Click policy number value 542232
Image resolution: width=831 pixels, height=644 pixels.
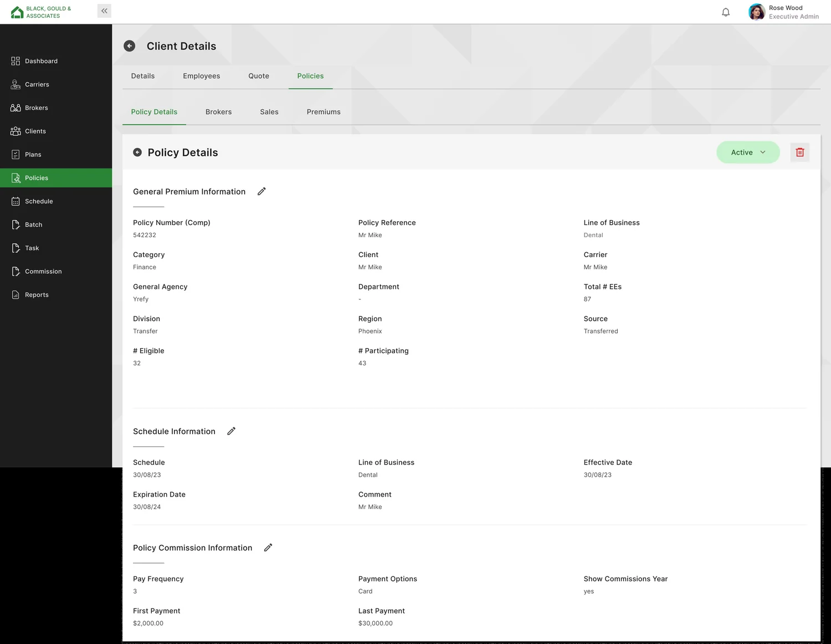(145, 235)
